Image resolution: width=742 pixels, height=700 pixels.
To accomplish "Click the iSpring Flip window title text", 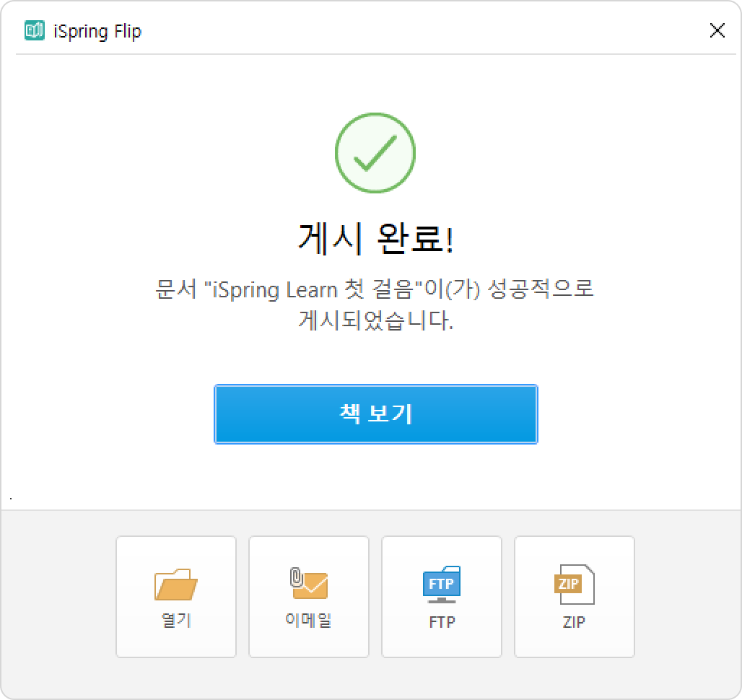I will tap(97, 32).
